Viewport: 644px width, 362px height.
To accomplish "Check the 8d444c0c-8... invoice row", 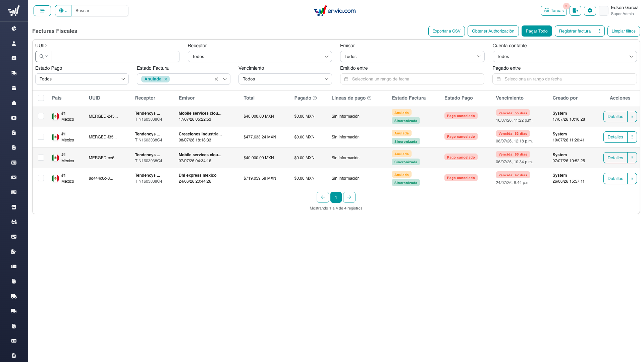I will (41, 178).
